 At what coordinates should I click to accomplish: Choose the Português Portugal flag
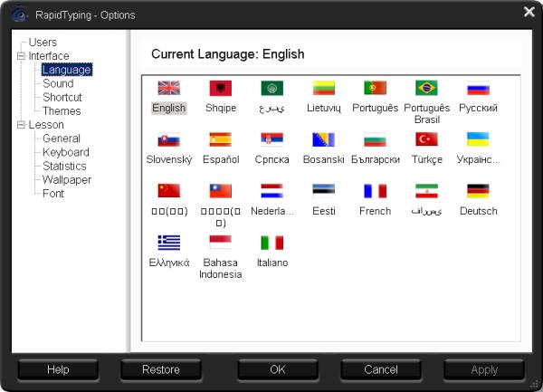(x=375, y=88)
